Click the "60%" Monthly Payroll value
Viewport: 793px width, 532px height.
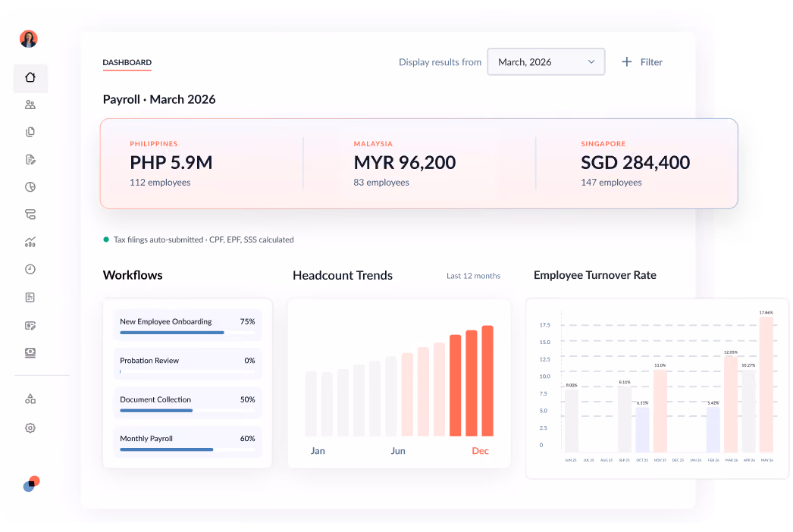[247, 439]
